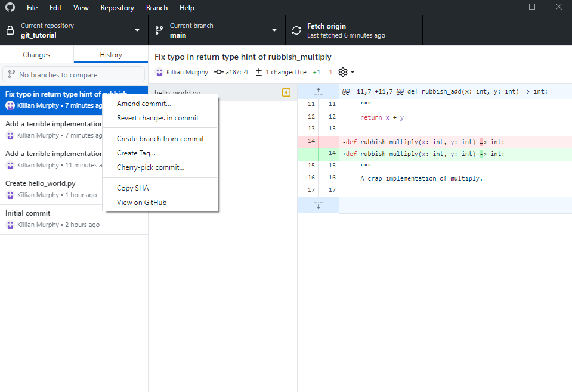This screenshot has width=572, height=392.
Task: Click the modified file status badge
Action: 286,92
